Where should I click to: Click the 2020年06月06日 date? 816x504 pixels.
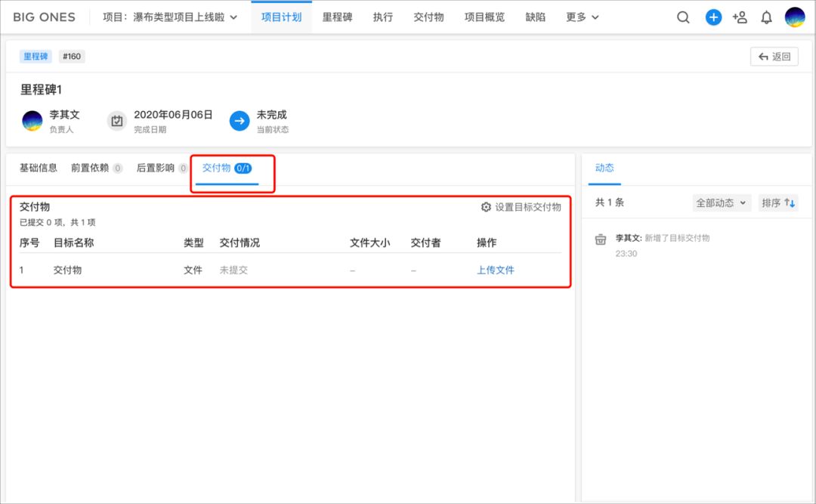click(173, 115)
